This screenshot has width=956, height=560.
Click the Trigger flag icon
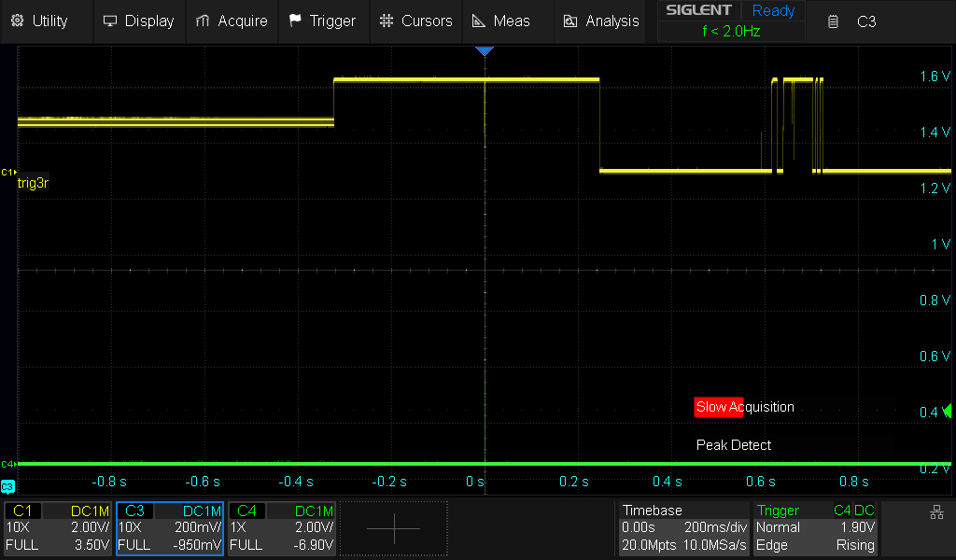[x=295, y=21]
